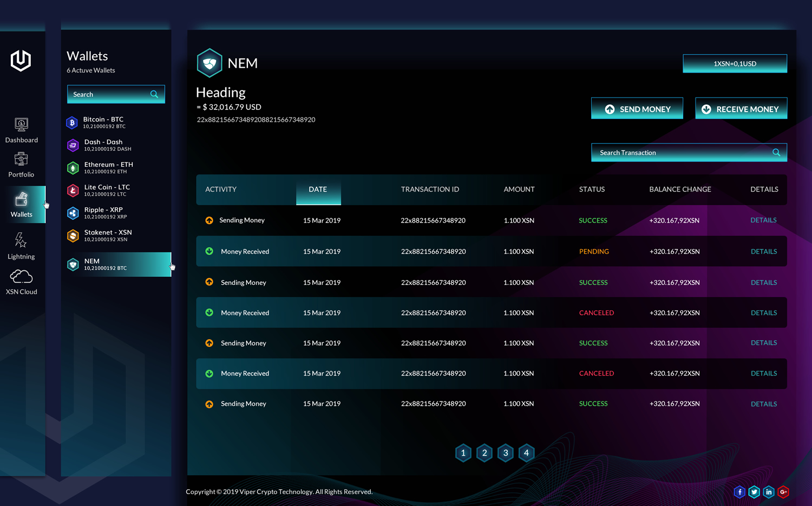Open the Google Plus social icon

pos(783,492)
